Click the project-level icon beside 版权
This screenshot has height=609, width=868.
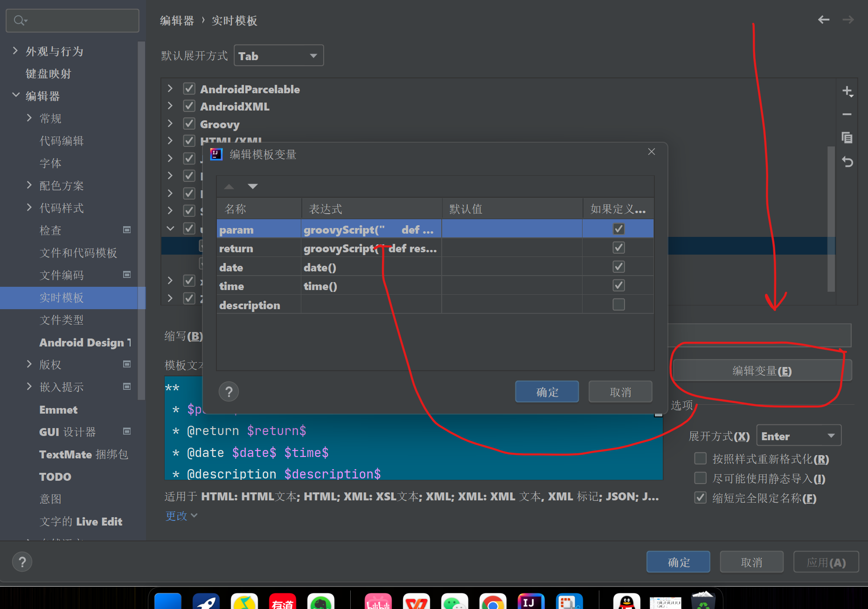coord(127,364)
